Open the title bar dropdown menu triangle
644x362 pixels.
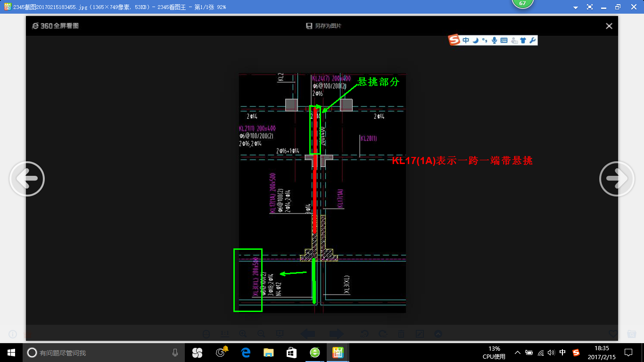coord(576,8)
